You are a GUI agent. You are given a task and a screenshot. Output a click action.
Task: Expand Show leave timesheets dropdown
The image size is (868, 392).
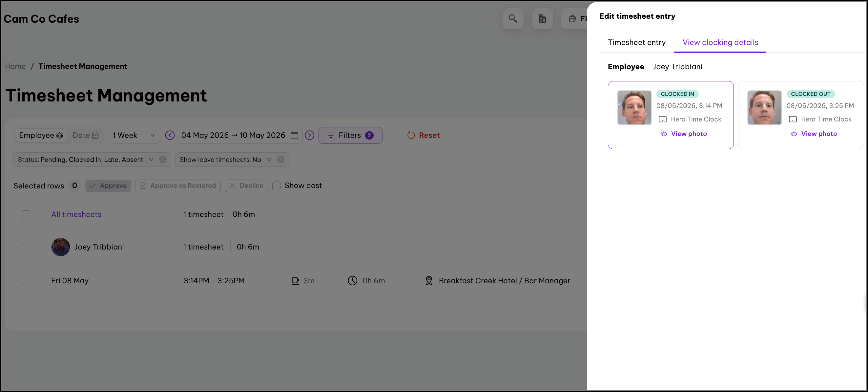coord(269,160)
